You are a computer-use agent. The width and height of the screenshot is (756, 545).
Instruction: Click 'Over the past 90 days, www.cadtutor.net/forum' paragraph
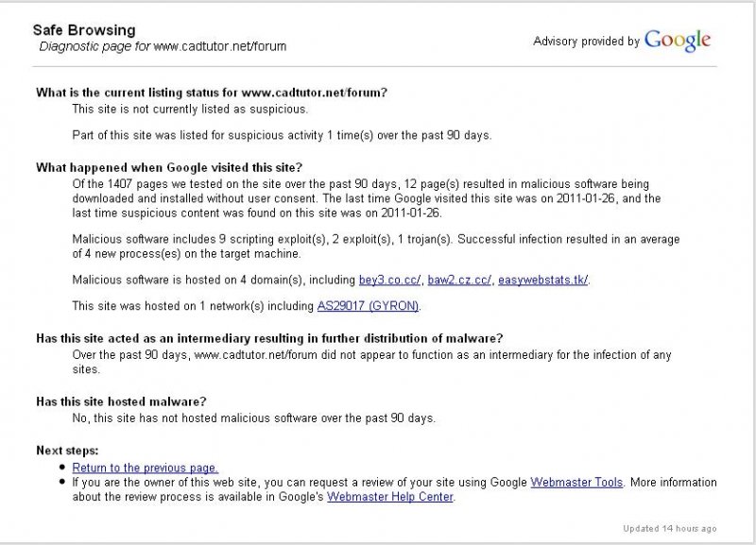coord(371,362)
